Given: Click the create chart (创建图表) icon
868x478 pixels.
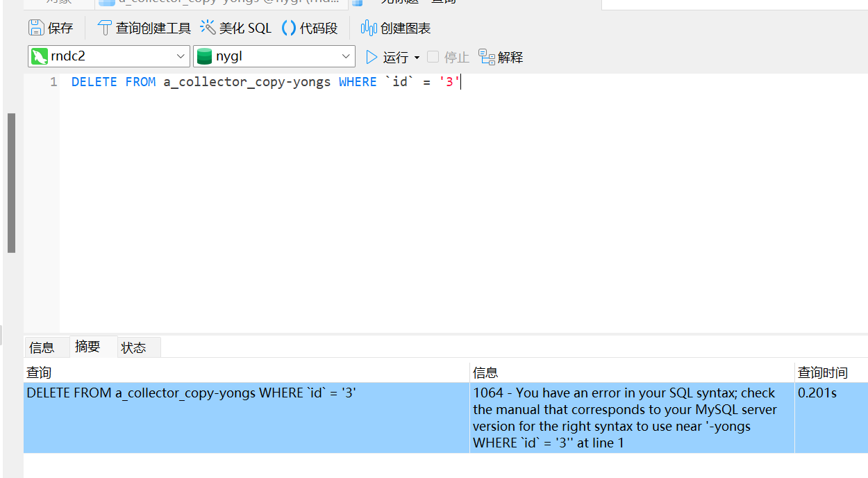Looking at the screenshot, I should coord(369,28).
